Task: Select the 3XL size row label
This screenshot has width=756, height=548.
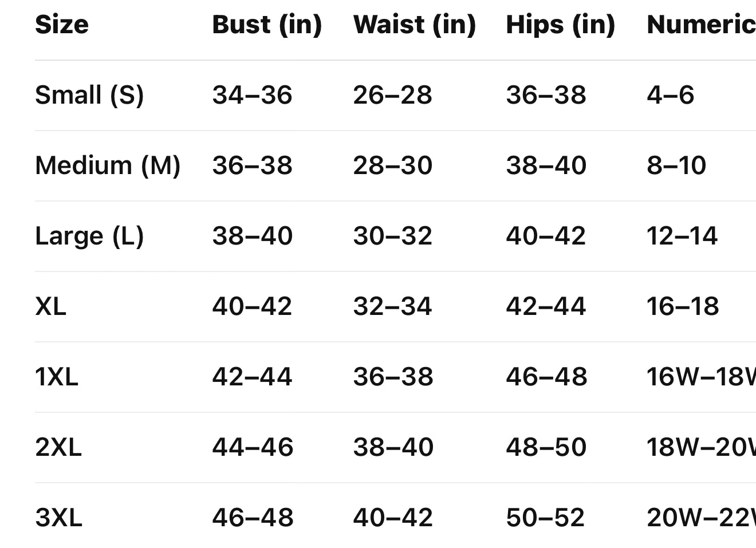Action: [58, 518]
